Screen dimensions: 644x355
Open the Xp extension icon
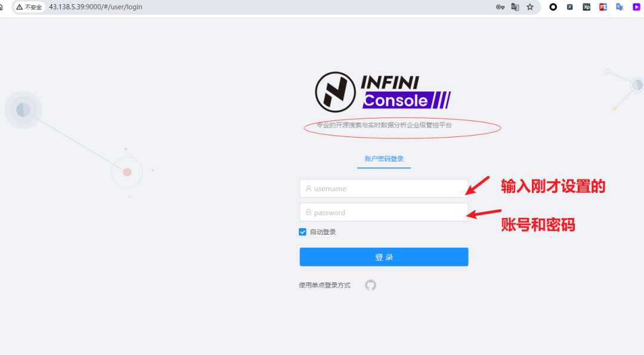click(x=587, y=7)
